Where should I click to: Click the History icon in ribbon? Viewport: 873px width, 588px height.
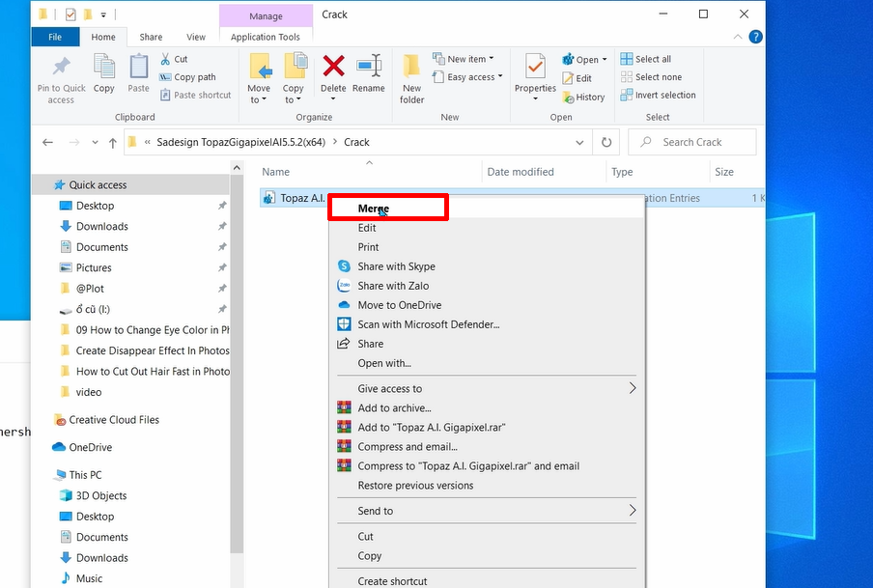(568, 98)
